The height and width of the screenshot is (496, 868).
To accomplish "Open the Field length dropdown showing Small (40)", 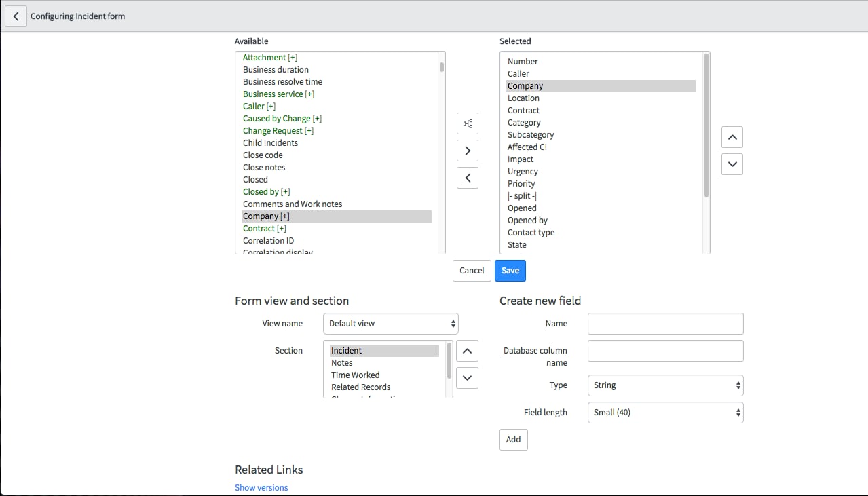I will pos(665,412).
